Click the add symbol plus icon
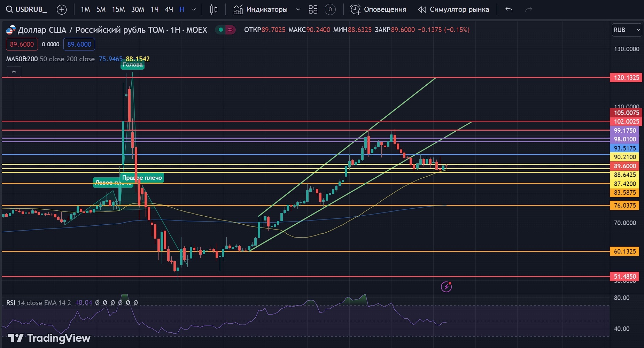The width and height of the screenshot is (644, 348). 62,10
